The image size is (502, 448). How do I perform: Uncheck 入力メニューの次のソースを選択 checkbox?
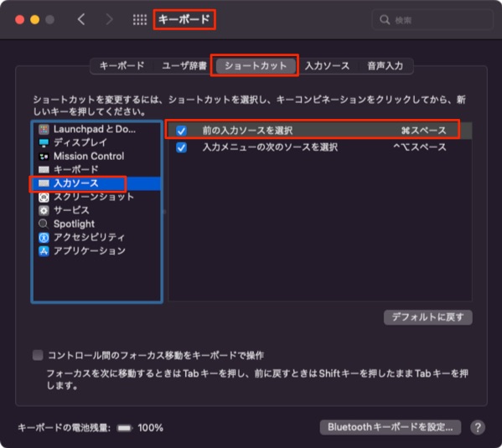click(181, 147)
